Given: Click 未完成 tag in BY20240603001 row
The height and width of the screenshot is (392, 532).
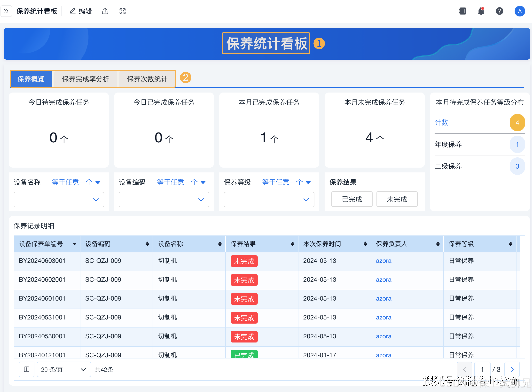Looking at the screenshot, I should pyautogui.click(x=244, y=261).
